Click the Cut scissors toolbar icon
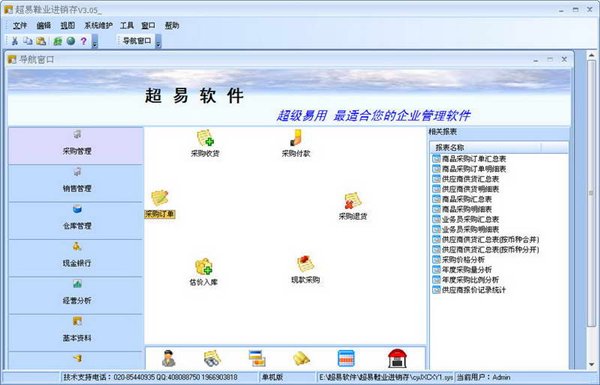The height and width of the screenshot is (385, 600). 15,41
